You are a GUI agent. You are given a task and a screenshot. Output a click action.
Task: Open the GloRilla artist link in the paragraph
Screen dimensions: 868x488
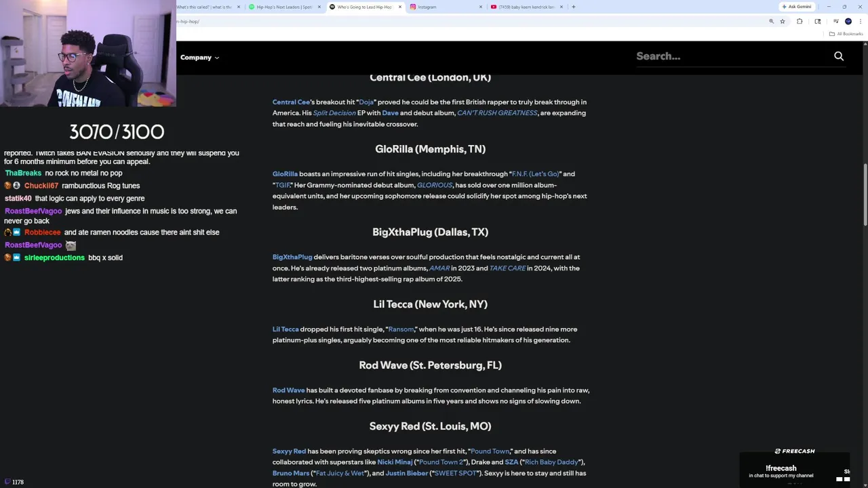(x=285, y=174)
